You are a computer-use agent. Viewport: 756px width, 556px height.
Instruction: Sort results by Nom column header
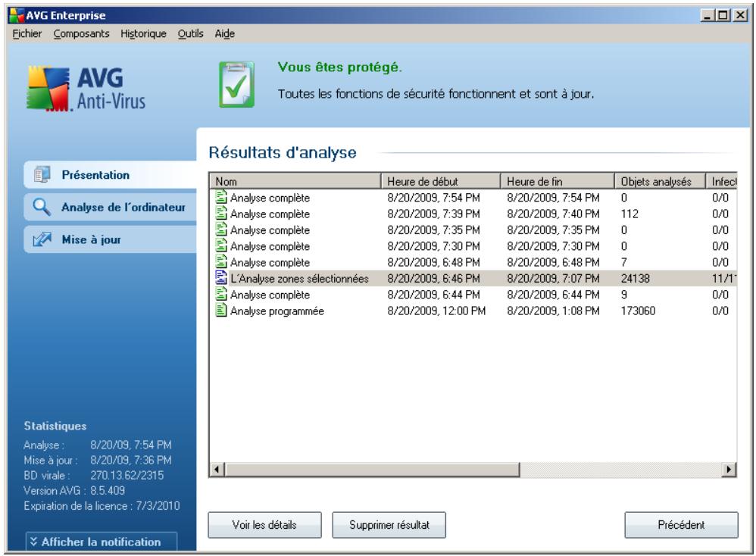[295, 181]
